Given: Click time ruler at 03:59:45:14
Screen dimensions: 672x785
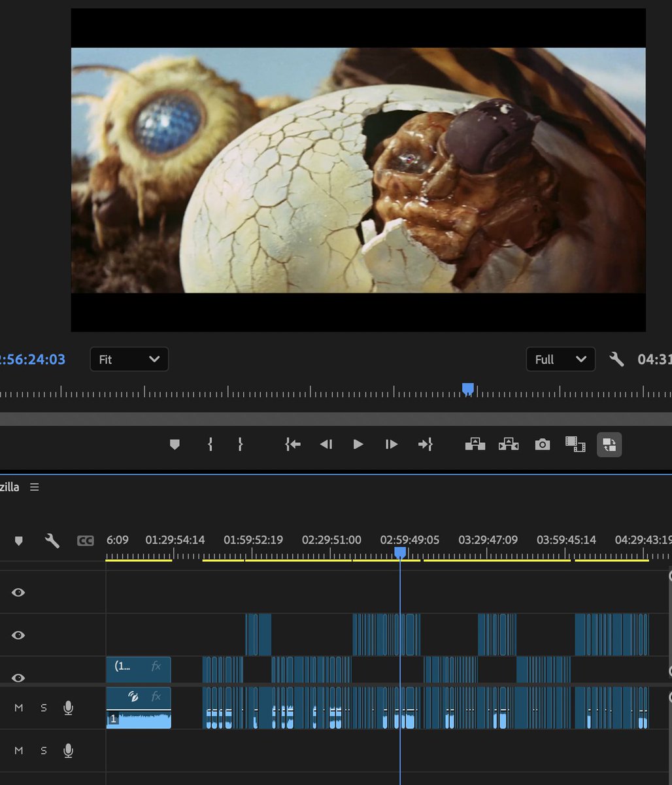Looking at the screenshot, I should tap(566, 540).
